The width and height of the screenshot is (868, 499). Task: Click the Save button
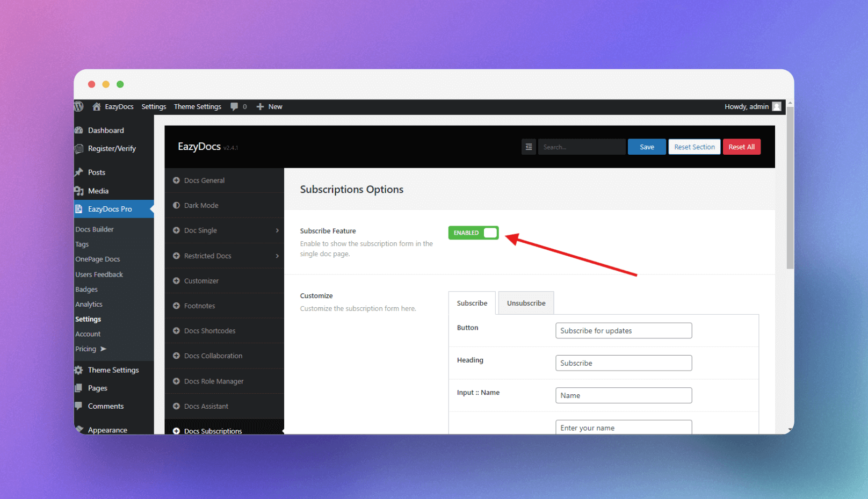[647, 147]
